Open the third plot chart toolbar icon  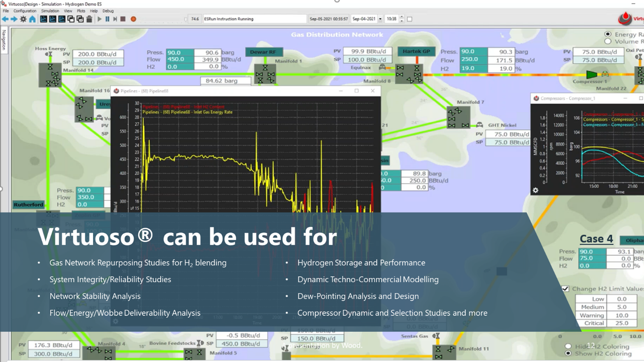(62, 19)
